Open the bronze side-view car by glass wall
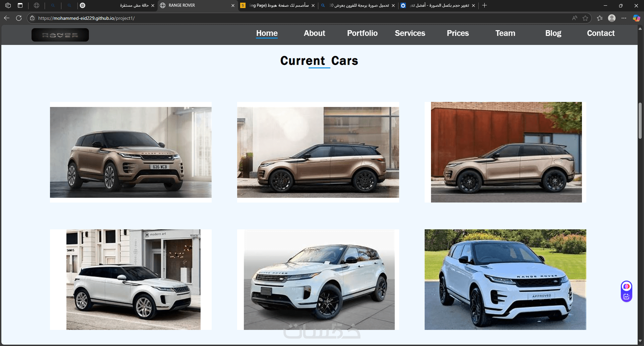644x346 pixels. [318, 152]
